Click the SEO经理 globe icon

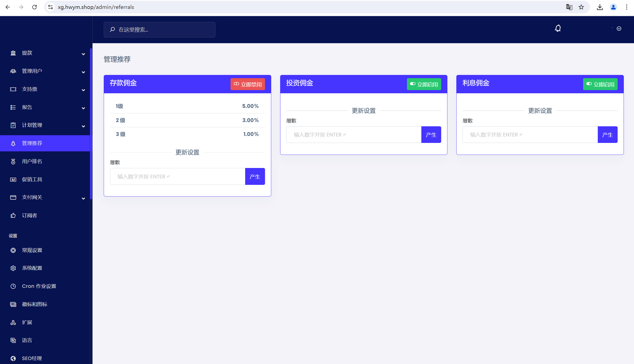[x=13, y=359]
